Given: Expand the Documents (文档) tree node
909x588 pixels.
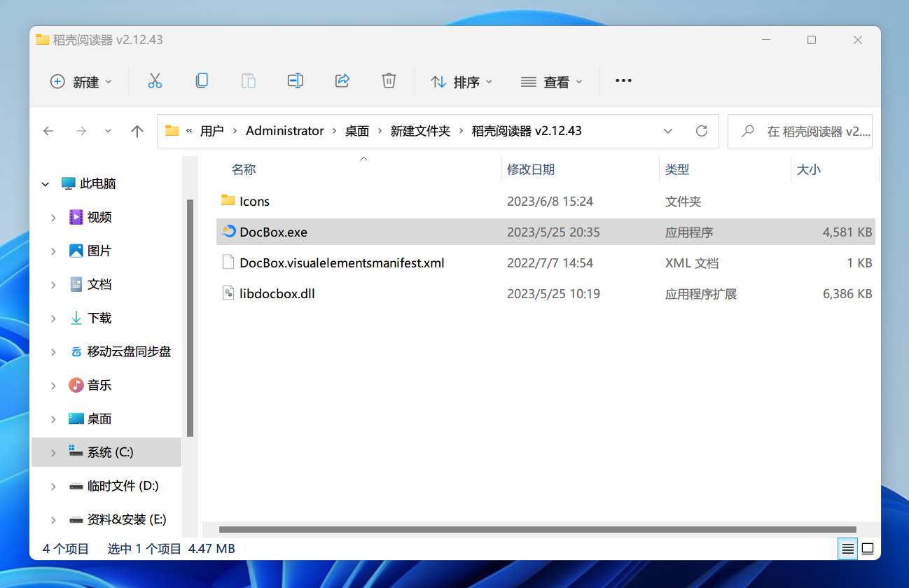Looking at the screenshot, I should tap(53, 285).
